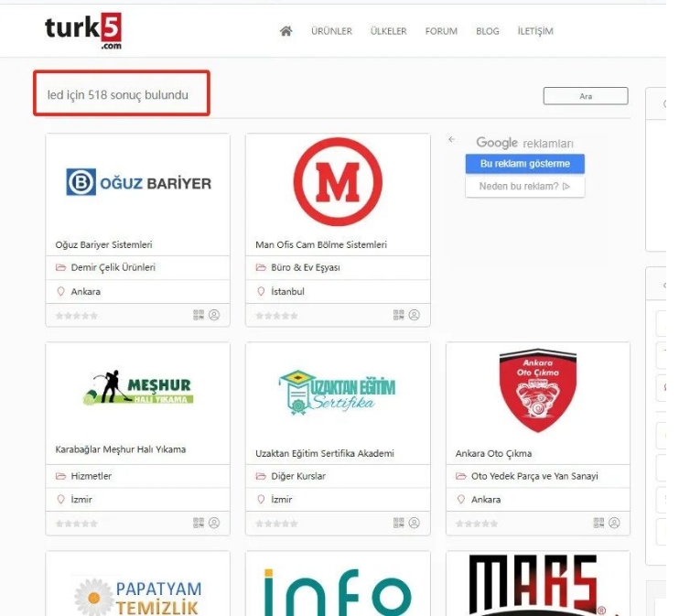The width and height of the screenshot is (679, 616).
Task: Show QR code for Ankara Oto Çıkma
Action: (x=598, y=523)
